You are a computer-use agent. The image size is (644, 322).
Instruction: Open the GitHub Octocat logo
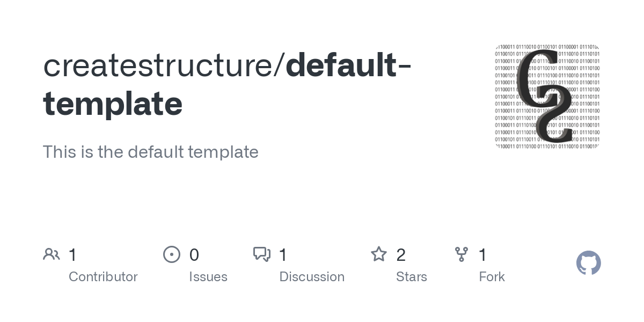click(x=589, y=264)
